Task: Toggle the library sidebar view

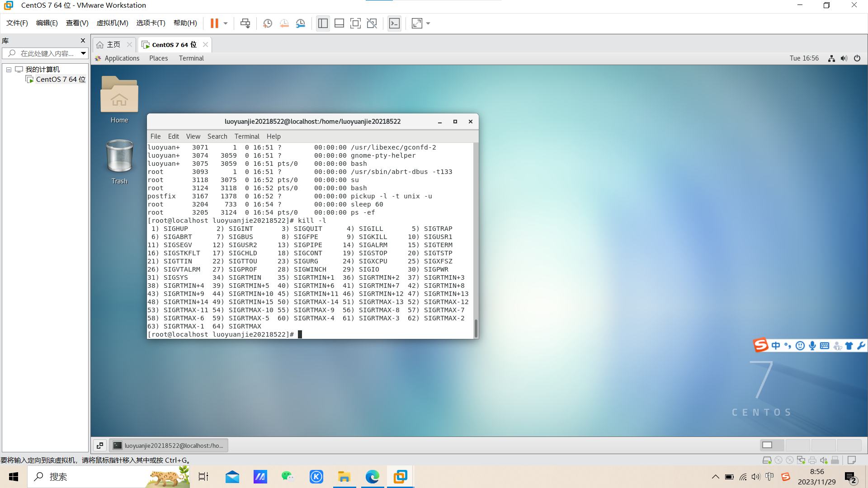Action: click(323, 23)
